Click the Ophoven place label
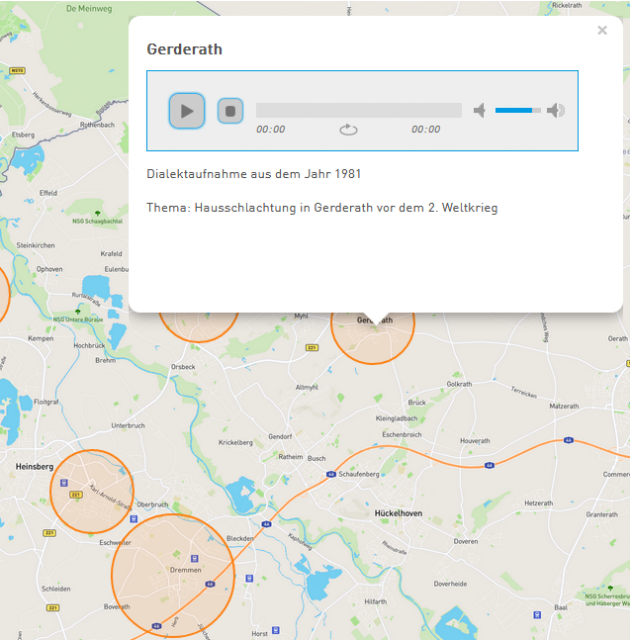 click(x=49, y=269)
